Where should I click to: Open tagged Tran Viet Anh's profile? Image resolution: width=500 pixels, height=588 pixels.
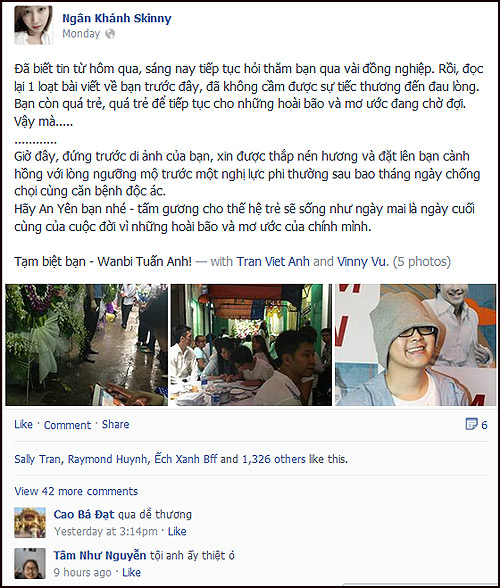pos(273,261)
